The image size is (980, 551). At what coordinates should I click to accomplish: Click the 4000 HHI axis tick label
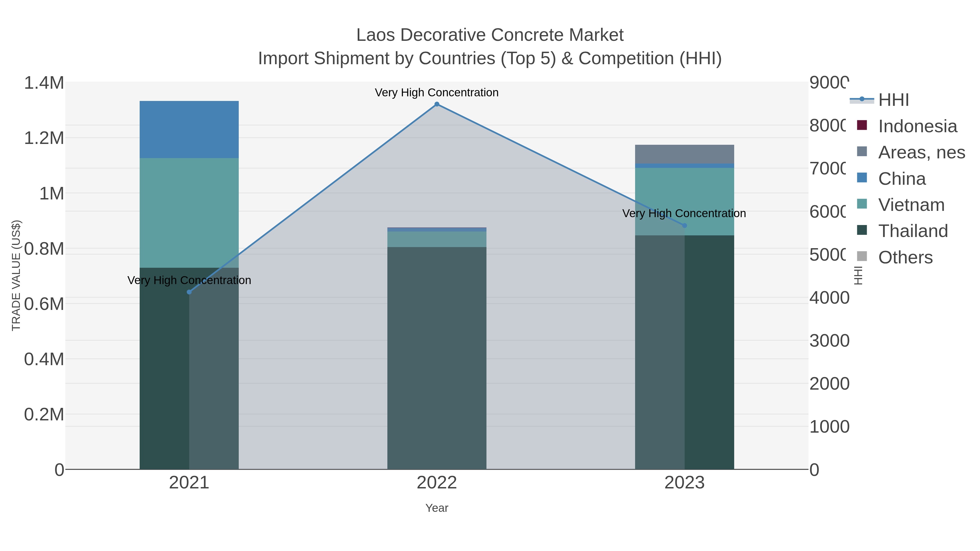point(829,298)
